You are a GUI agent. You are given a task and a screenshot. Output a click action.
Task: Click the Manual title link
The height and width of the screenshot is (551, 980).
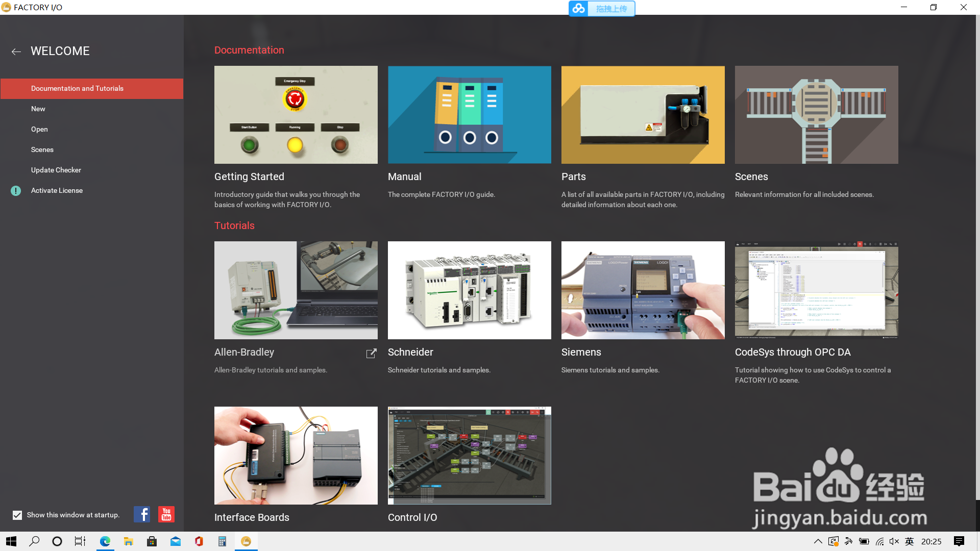(405, 177)
